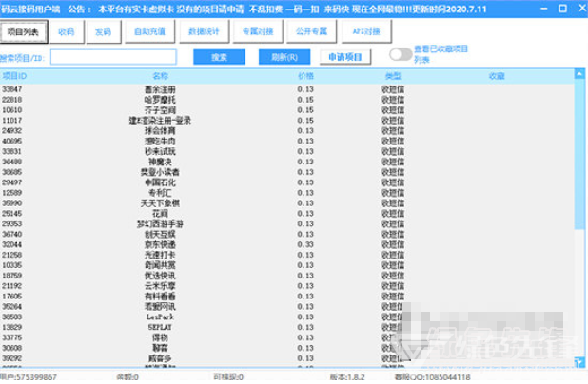Select project row with ID 24932
Screen dimensions: 588x384
[x=287, y=131]
